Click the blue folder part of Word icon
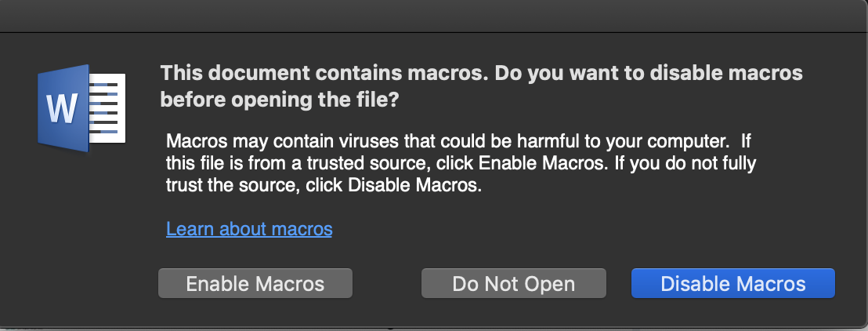The image size is (868, 331). 63,108
